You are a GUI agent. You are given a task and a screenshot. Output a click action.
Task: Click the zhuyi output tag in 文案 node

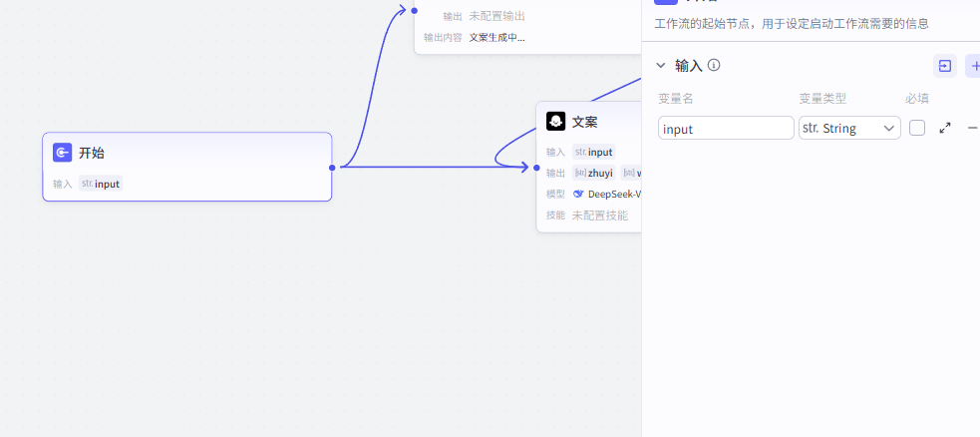[594, 173]
